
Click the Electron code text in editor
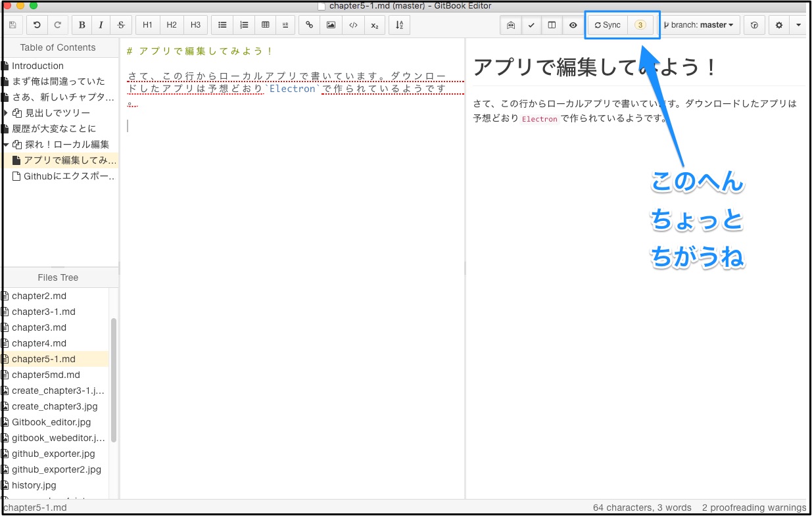pos(293,89)
